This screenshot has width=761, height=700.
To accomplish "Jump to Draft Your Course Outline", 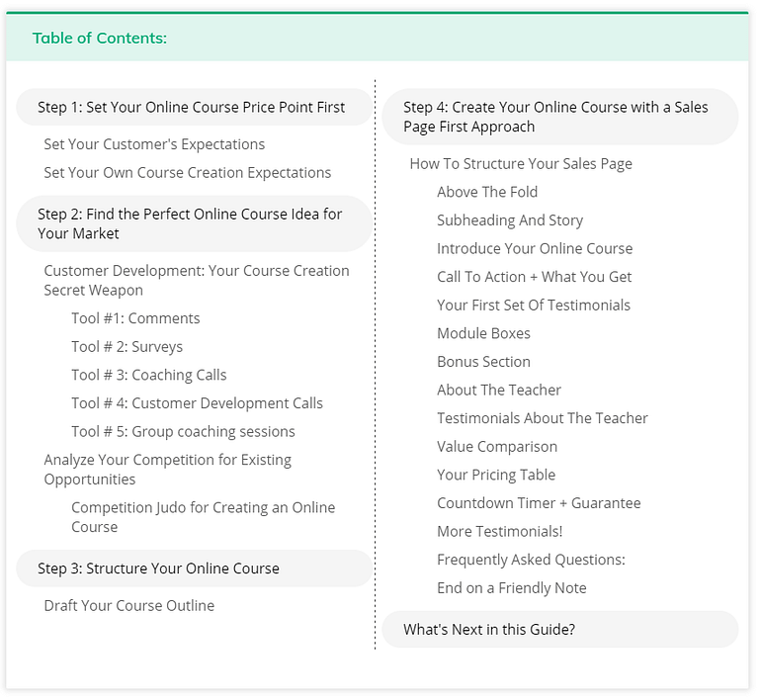I will click(128, 605).
